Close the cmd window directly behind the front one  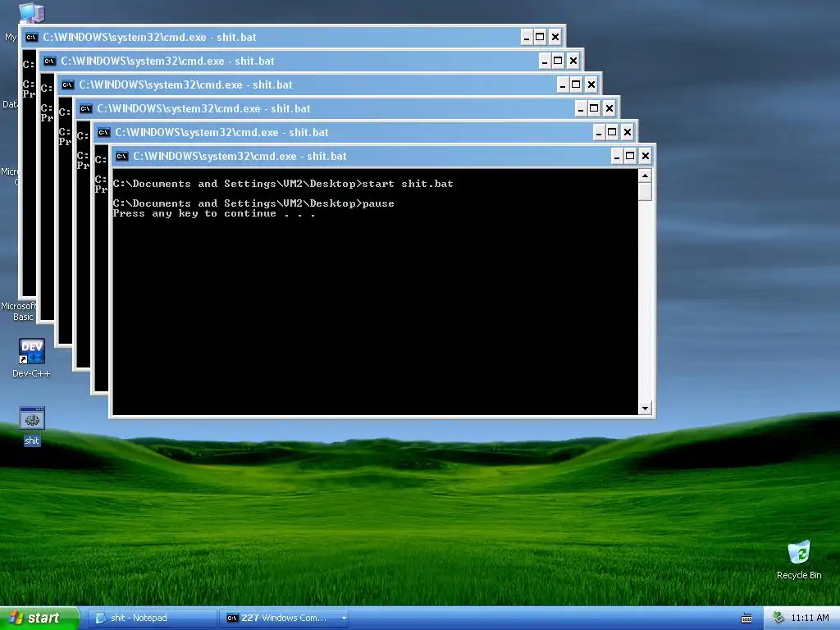click(627, 132)
